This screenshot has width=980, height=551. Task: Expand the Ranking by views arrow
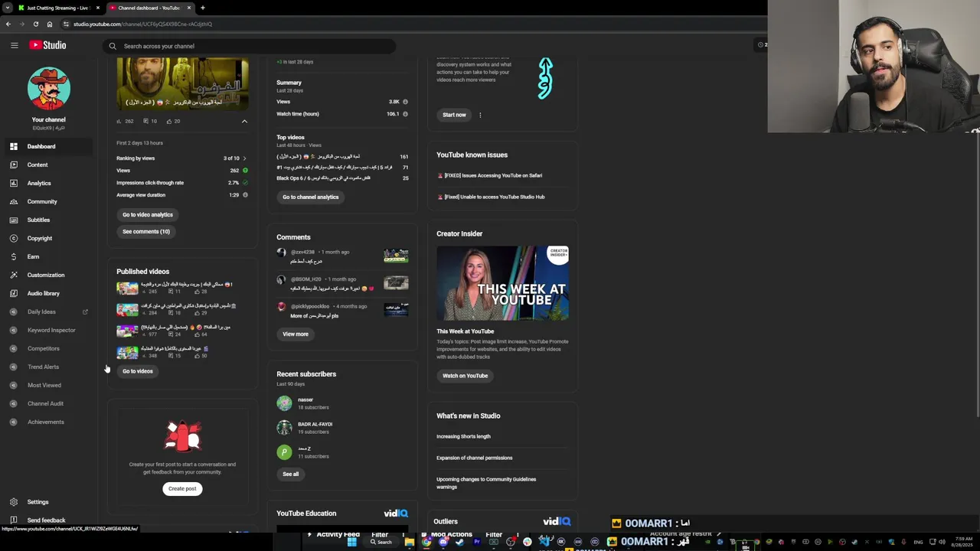coord(244,158)
